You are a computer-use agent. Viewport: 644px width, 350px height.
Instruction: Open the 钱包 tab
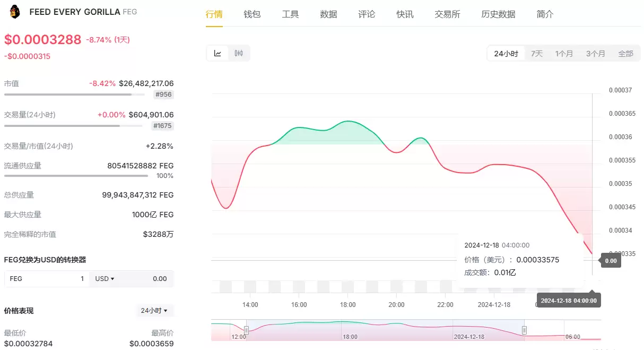[252, 14]
